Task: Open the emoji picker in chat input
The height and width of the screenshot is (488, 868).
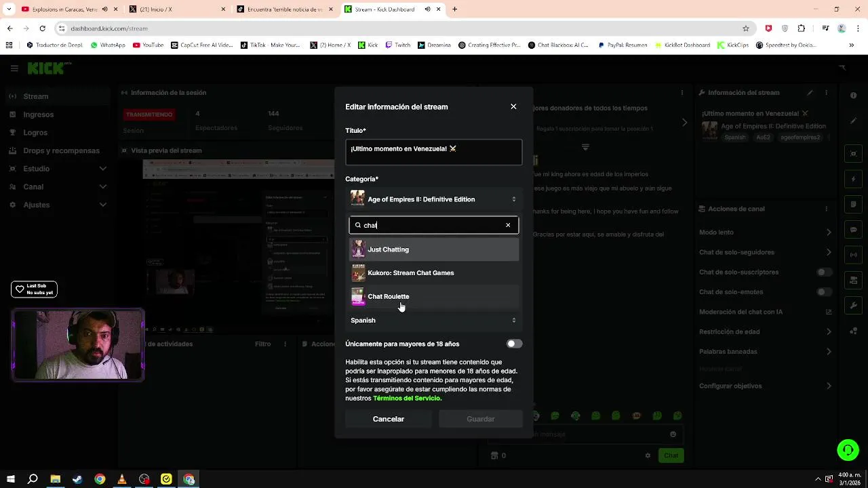Action: (x=673, y=434)
